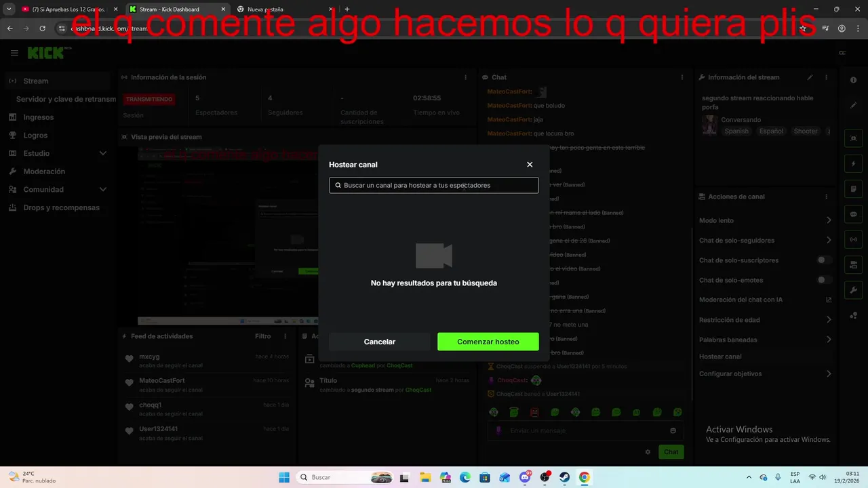Click pencil icon in right rail
Viewport: 868px width, 488px height.
tap(853, 105)
